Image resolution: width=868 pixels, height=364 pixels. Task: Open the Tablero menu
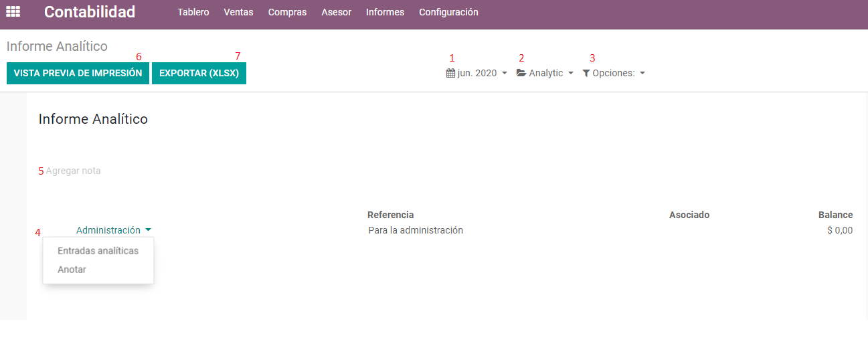pos(193,12)
